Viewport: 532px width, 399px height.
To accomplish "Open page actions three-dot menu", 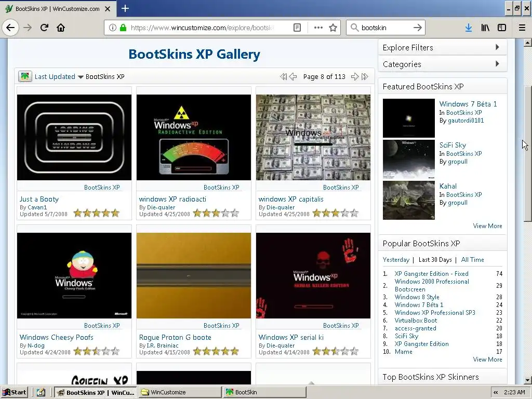I will click(318, 28).
